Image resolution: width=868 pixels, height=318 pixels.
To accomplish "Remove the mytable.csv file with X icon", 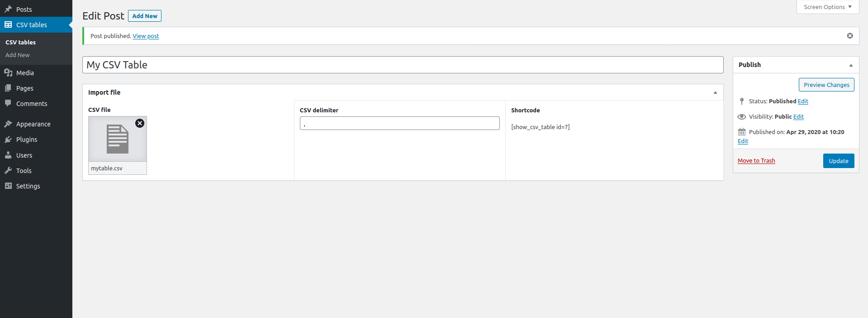I will [140, 123].
